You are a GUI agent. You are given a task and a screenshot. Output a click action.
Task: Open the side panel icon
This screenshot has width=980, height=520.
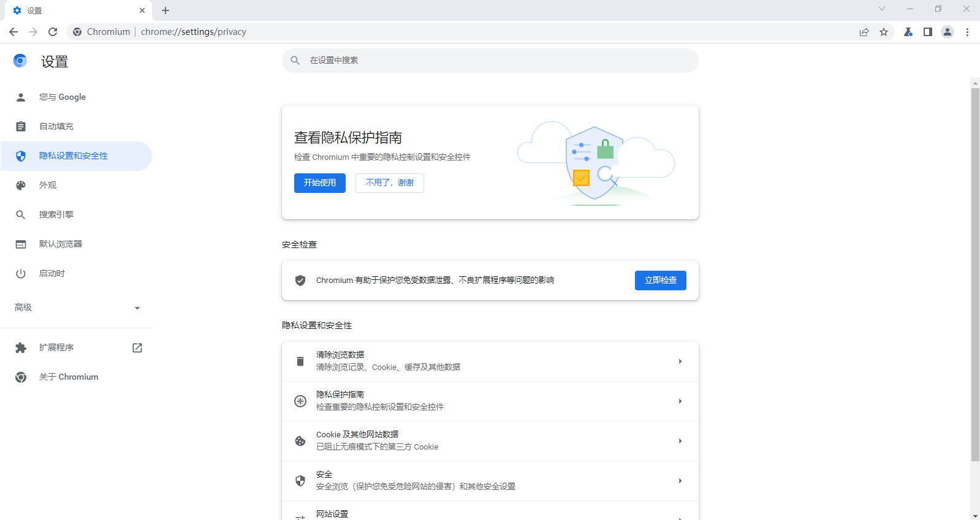[928, 32]
